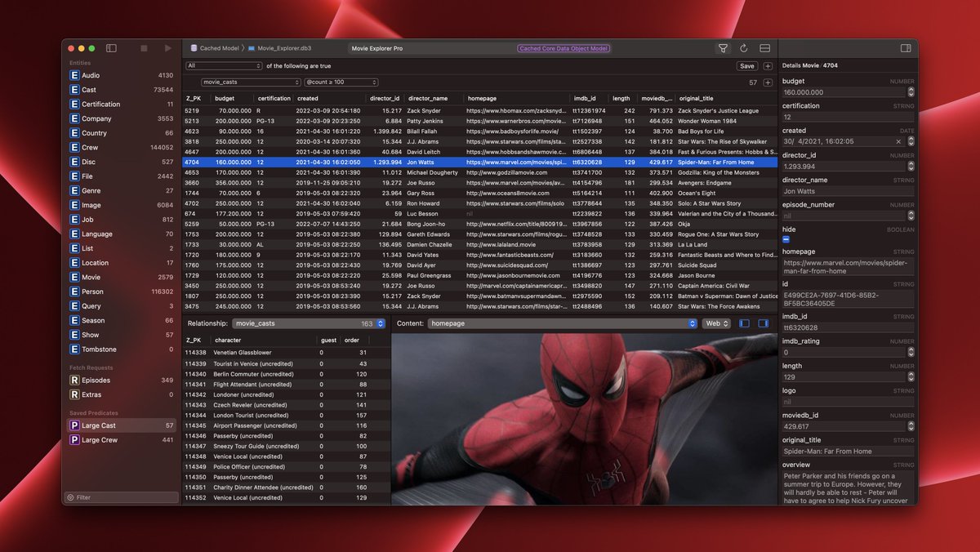This screenshot has height=552, width=980.
Task: Select the Avengers: Endgame row
Action: 480,183
